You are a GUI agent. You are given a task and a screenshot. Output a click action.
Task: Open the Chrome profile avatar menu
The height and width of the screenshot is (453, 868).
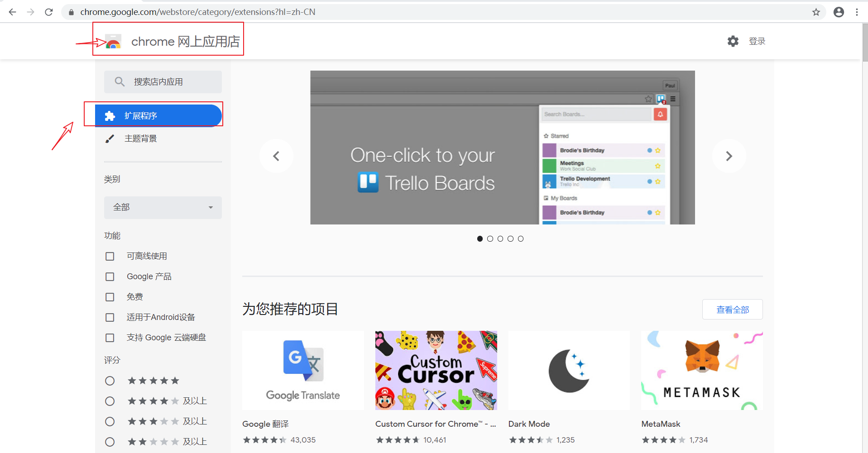pyautogui.click(x=839, y=12)
